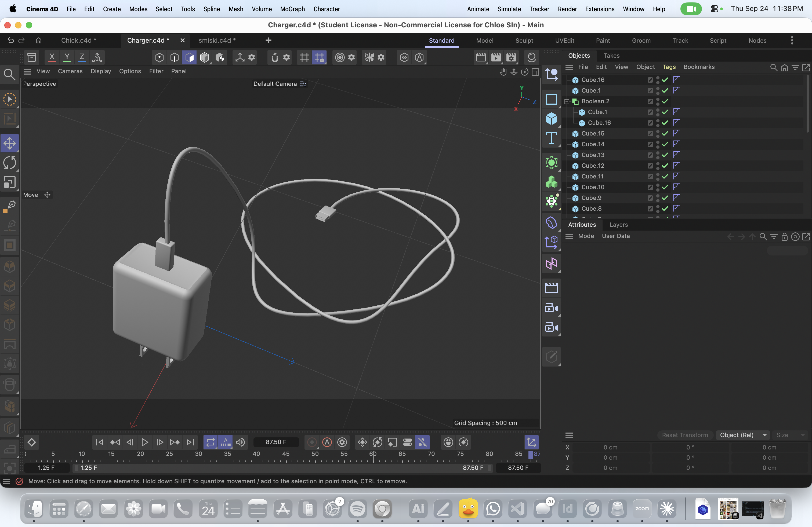The height and width of the screenshot is (527, 812).
Task: Toggle loop playback mode
Action: point(211,442)
